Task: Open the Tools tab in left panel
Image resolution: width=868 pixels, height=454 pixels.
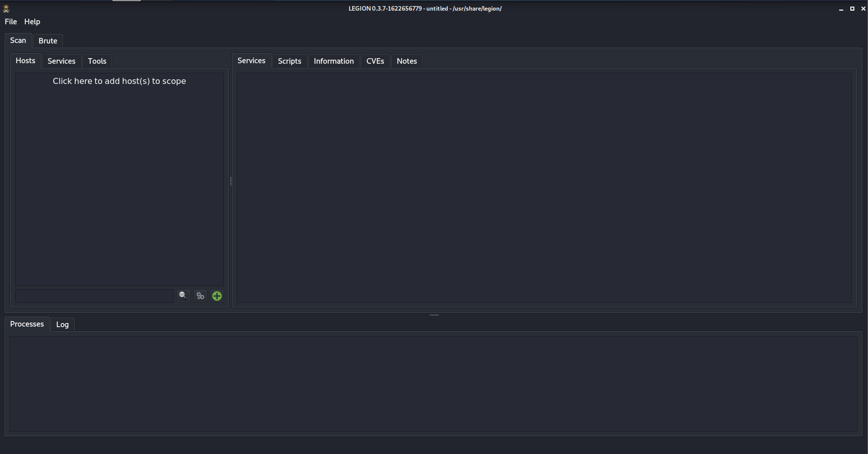Action: coord(97,61)
